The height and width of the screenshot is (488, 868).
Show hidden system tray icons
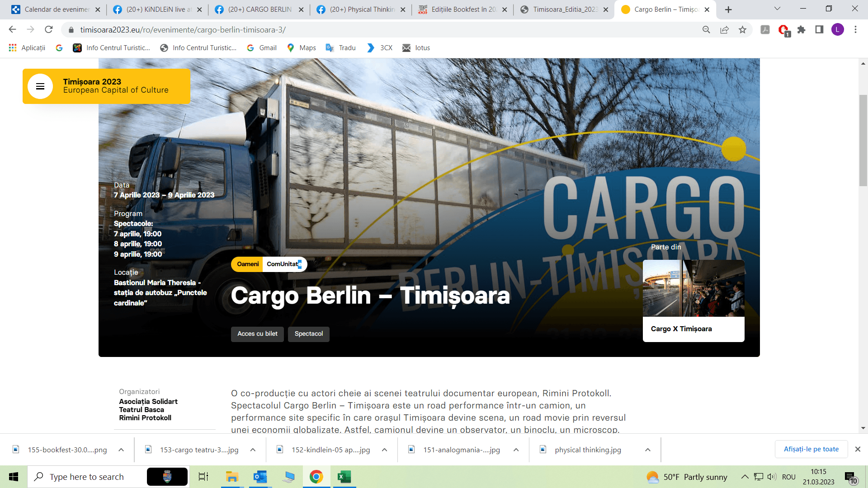[x=745, y=477]
